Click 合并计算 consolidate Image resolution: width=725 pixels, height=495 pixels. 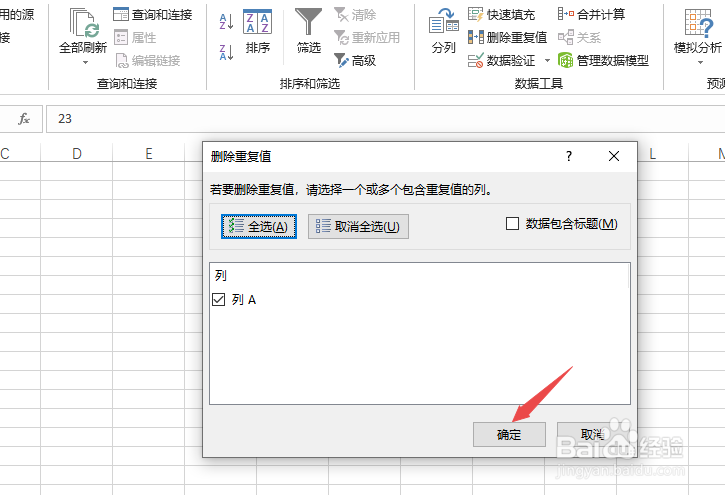coord(591,15)
